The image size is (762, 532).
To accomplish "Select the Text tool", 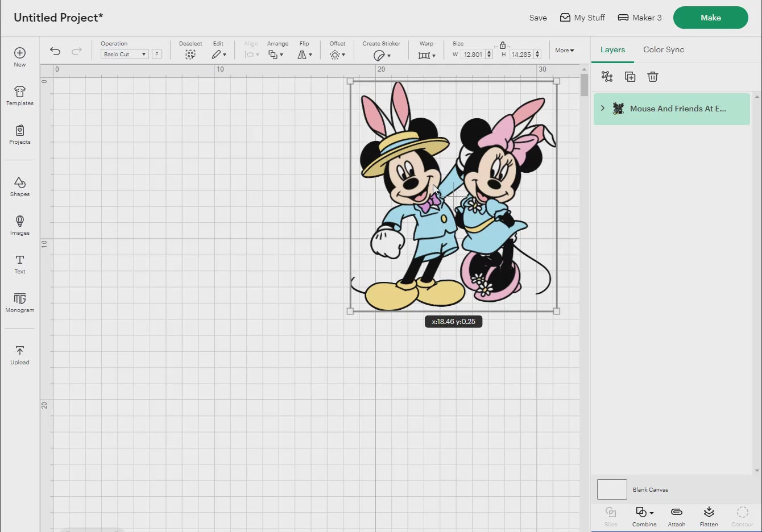I will tap(20, 264).
